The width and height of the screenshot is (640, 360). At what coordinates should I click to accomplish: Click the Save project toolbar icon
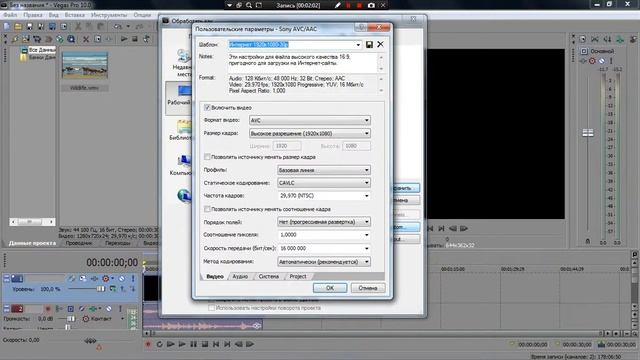click(29, 27)
